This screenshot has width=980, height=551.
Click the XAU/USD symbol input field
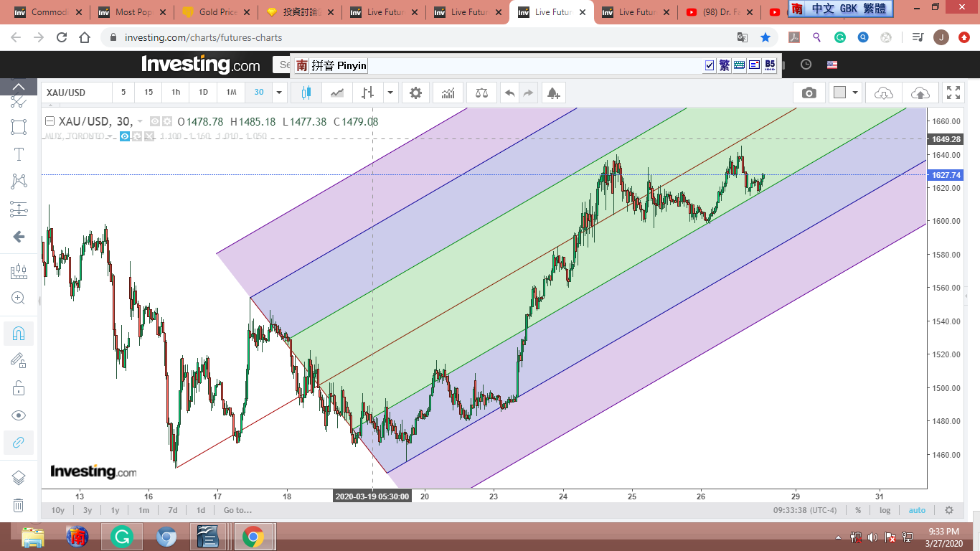pos(76,93)
